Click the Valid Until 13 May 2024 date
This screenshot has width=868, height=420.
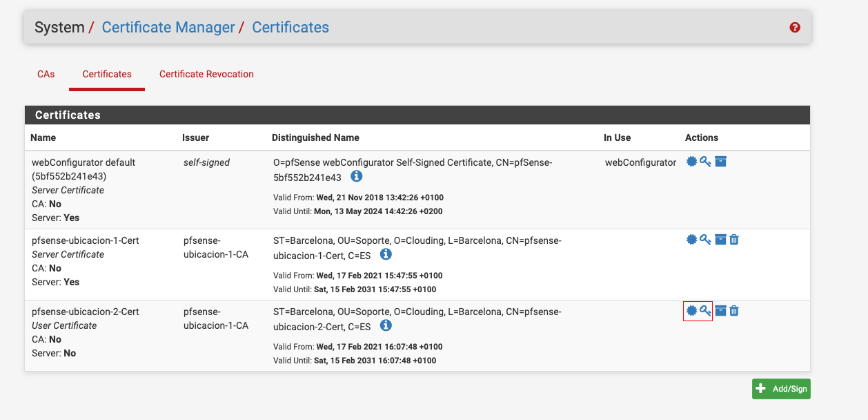click(379, 211)
